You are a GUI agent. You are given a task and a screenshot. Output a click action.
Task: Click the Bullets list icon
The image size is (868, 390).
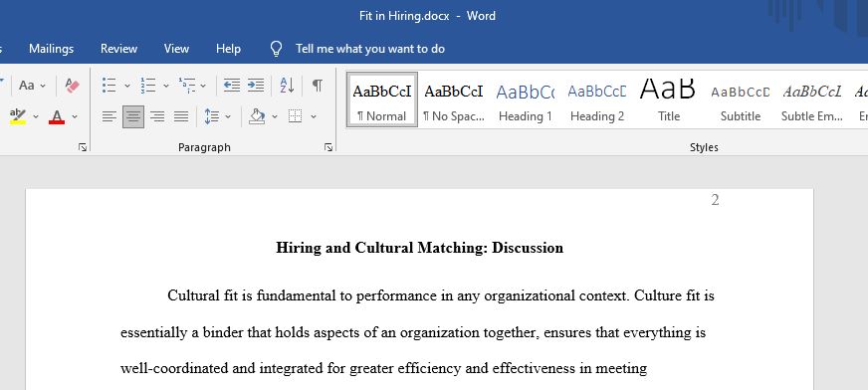109,86
